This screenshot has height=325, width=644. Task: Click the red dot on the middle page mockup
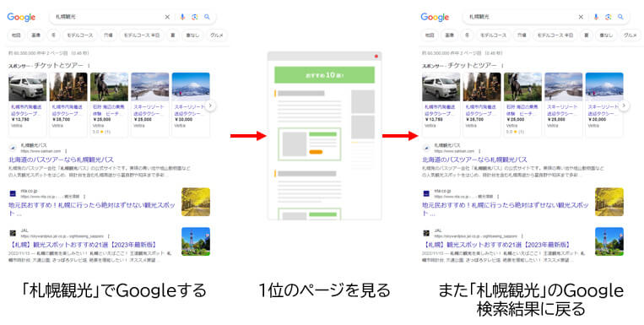(376, 57)
